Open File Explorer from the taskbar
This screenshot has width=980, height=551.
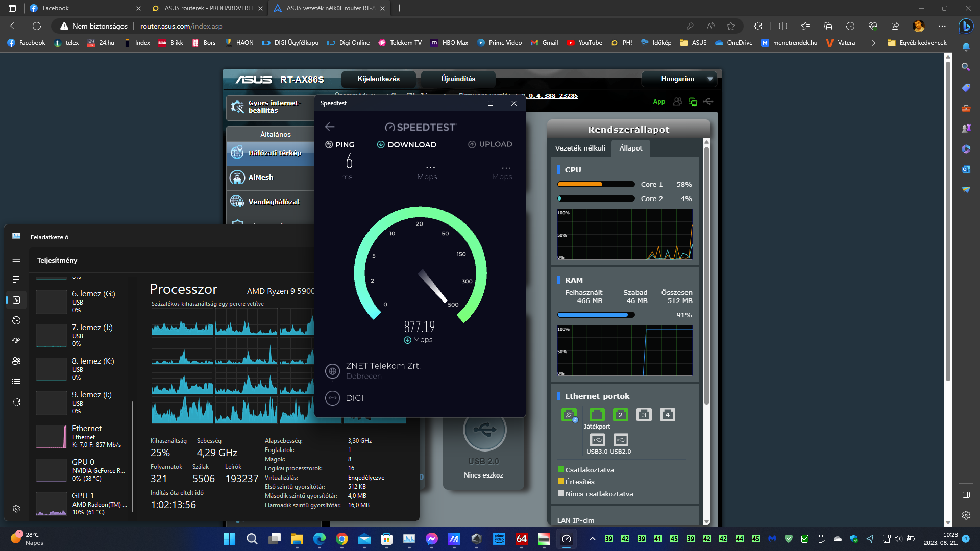pos(297,539)
